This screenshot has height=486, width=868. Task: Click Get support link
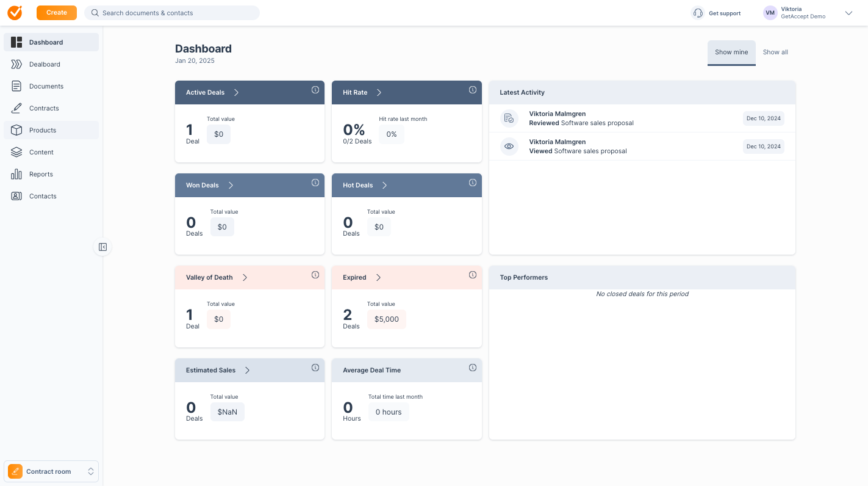717,13
